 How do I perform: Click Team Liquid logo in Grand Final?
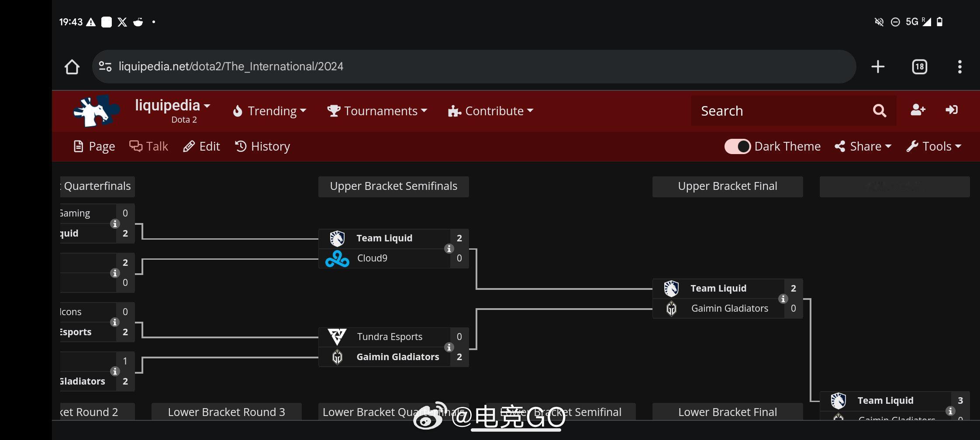point(838,401)
